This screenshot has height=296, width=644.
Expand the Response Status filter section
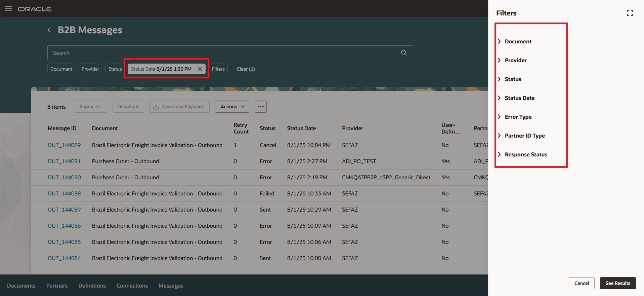[525, 154]
